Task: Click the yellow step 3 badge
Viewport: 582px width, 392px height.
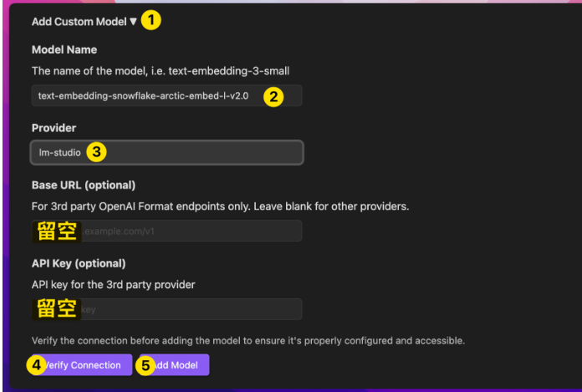Action: tap(97, 152)
